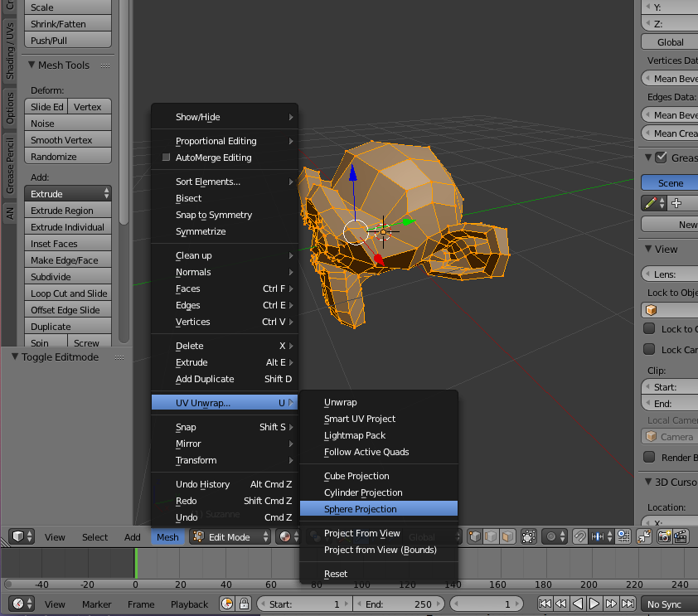Toggle the Lock Camera to View checkbox
698x616 pixels.
tap(649, 349)
